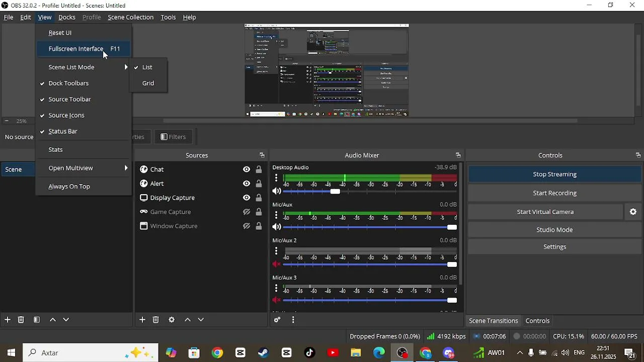
Task: Click Start Recording button
Action: (x=554, y=193)
